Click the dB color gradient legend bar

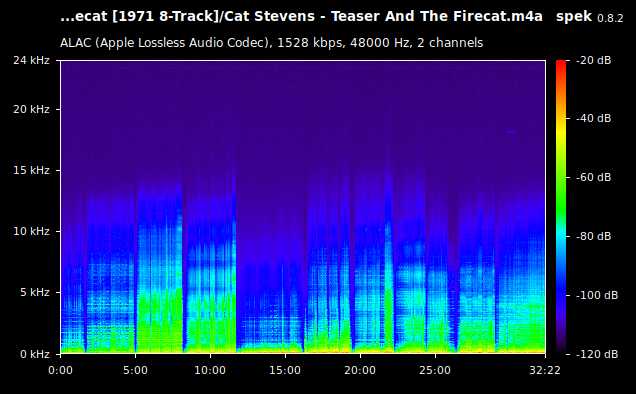pyautogui.click(x=561, y=207)
